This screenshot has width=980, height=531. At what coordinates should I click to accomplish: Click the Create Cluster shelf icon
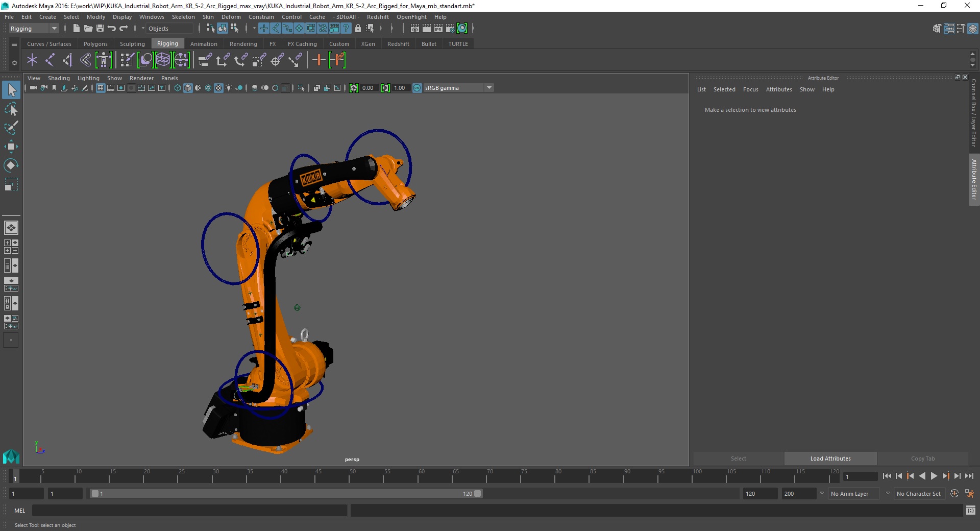click(181, 60)
